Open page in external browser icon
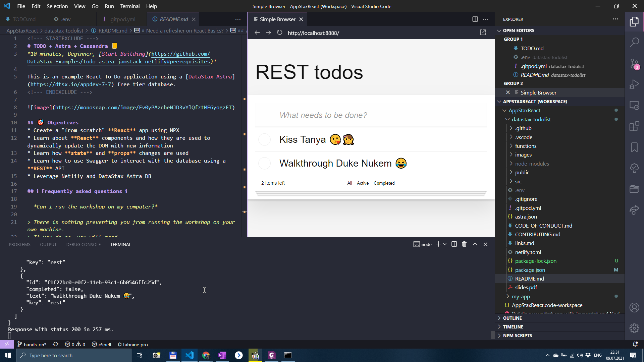The image size is (644, 362). pyautogui.click(x=483, y=33)
